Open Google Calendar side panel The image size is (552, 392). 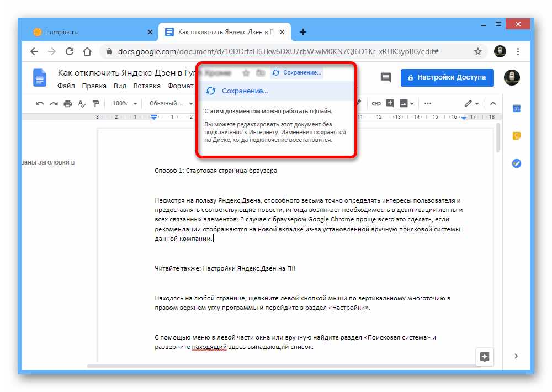517,108
